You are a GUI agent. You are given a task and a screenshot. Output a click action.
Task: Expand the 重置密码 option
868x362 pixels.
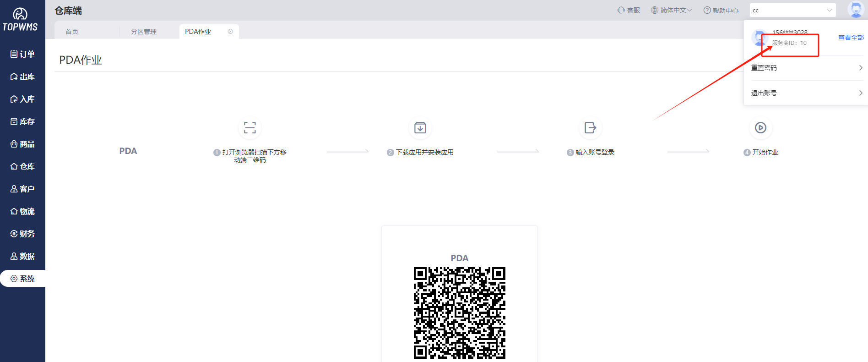pos(806,68)
